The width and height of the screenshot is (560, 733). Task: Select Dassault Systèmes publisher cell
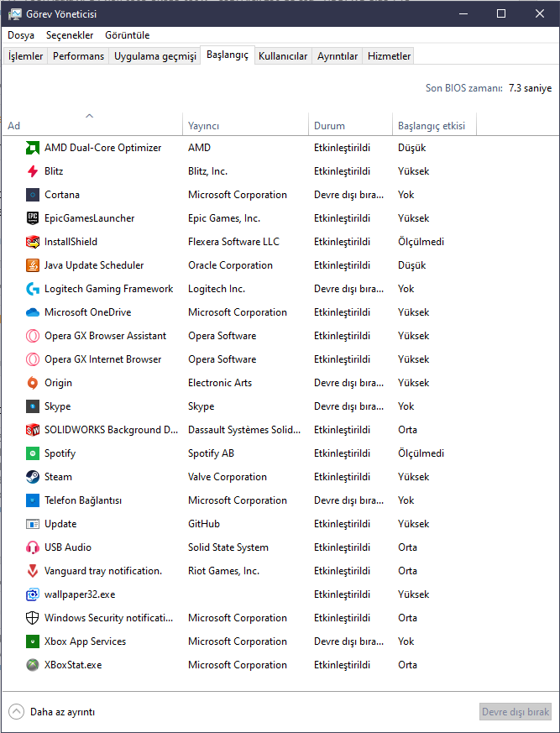(244, 430)
